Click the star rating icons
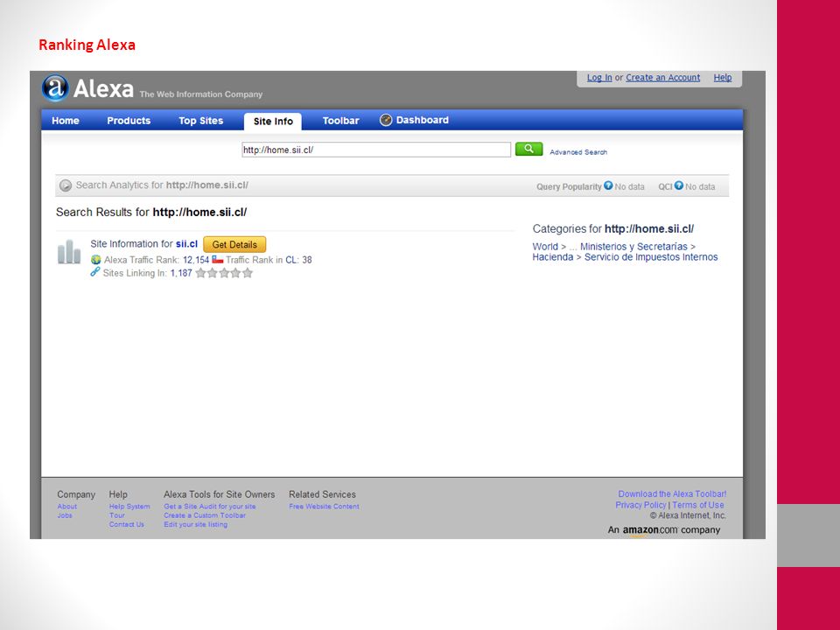Screen dimensions: 840x630 coord(224,273)
